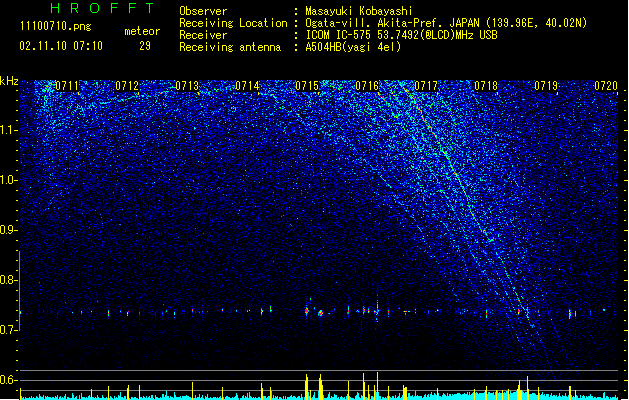Click the 0717 time marker
This screenshot has width=629, height=400.
[426, 86]
